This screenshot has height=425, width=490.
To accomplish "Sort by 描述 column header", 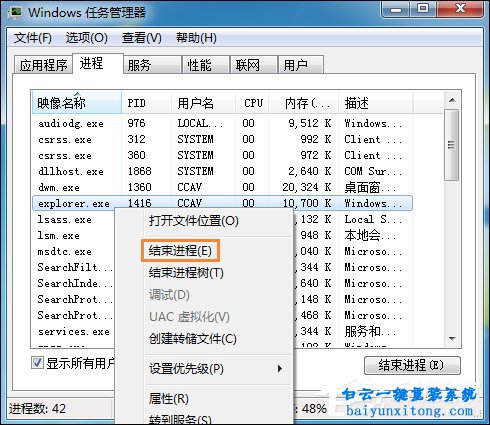I will pyautogui.click(x=376, y=103).
